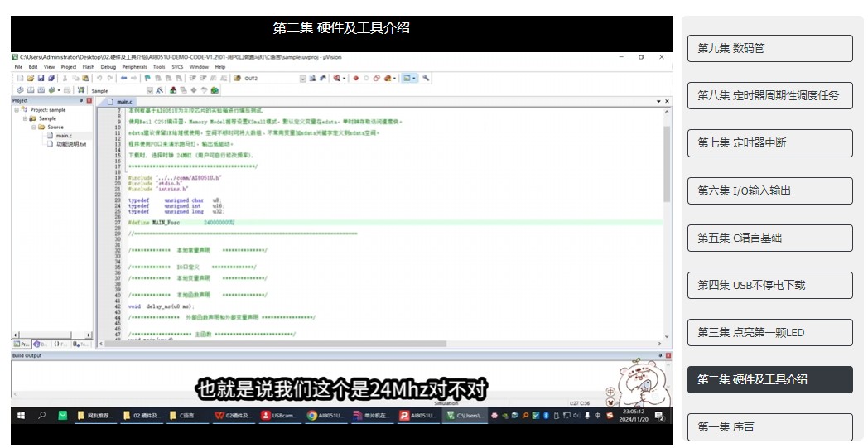This screenshot has height=448, width=868.
Task: Collapse the Sample target tree node
Action: 25,118
